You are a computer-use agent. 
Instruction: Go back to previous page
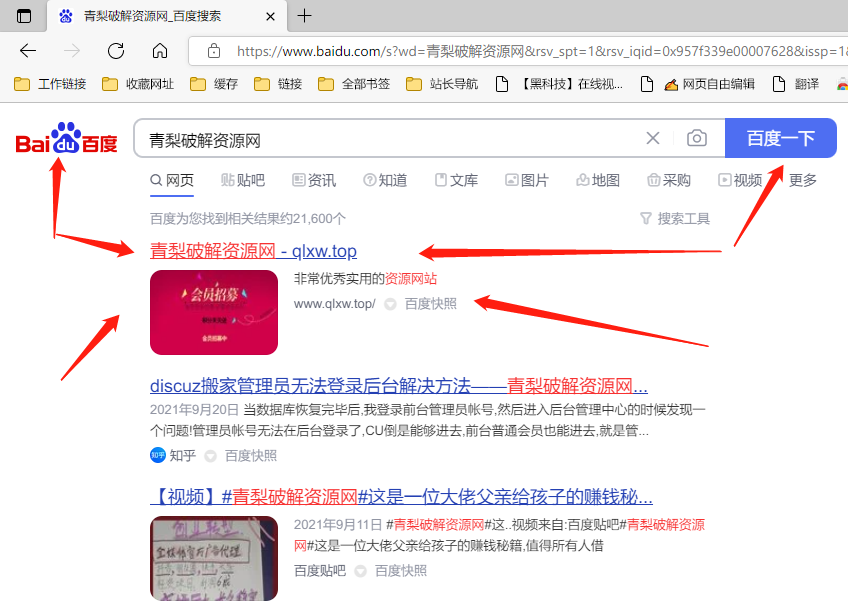point(28,51)
